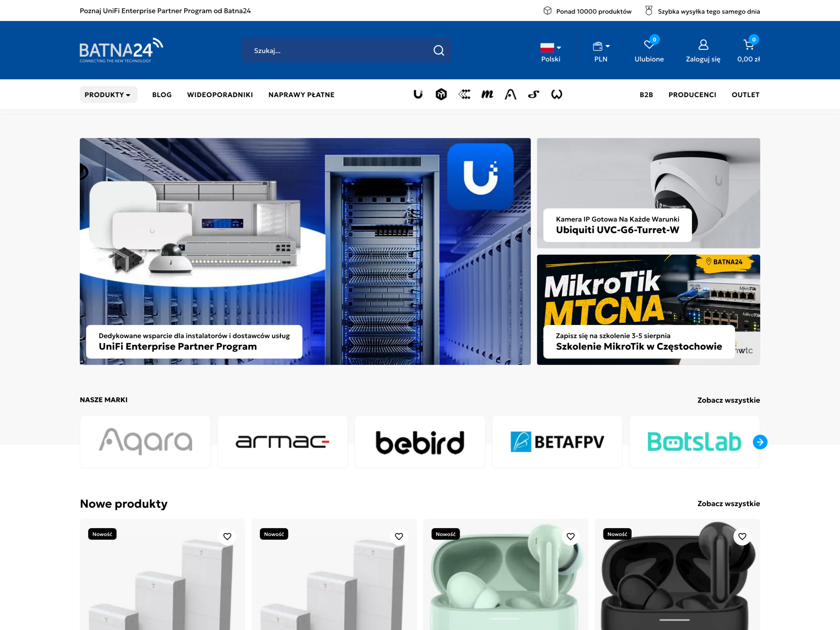Favorite the black earbuds product
840x630 pixels.
742,536
